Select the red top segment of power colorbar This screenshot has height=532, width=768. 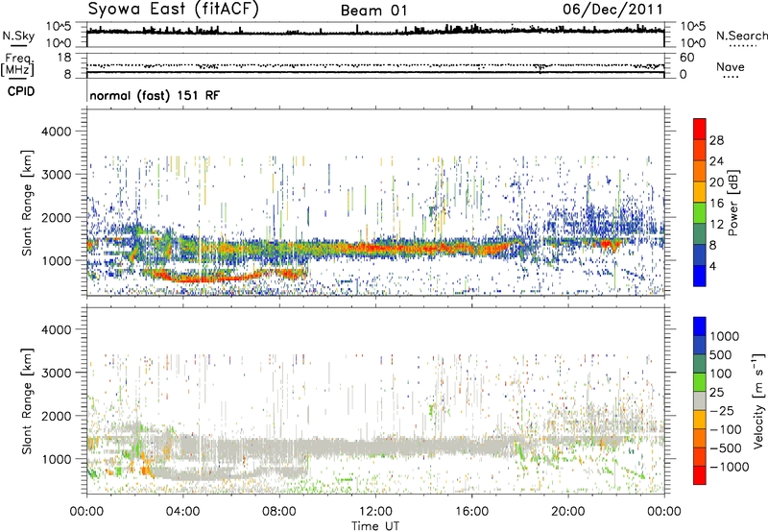[x=700, y=129]
